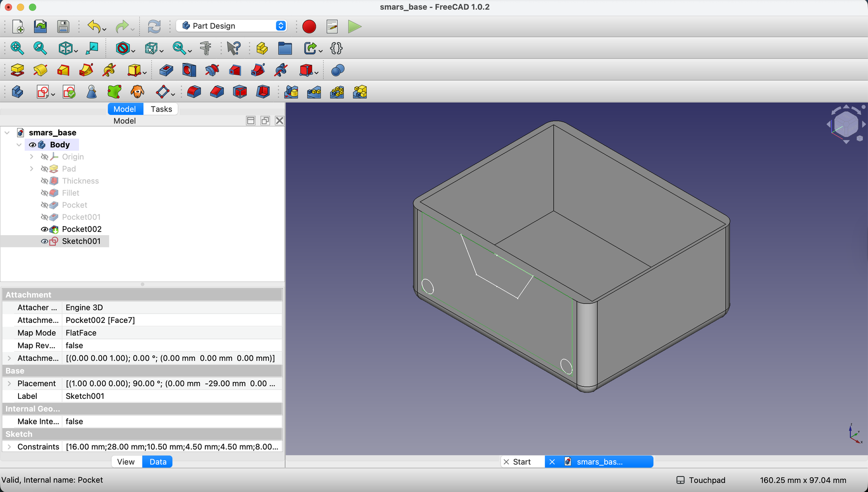The image size is (868, 492).
Task: Select the Hole tool icon
Action: pyautogui.click(x=189, y=70)
